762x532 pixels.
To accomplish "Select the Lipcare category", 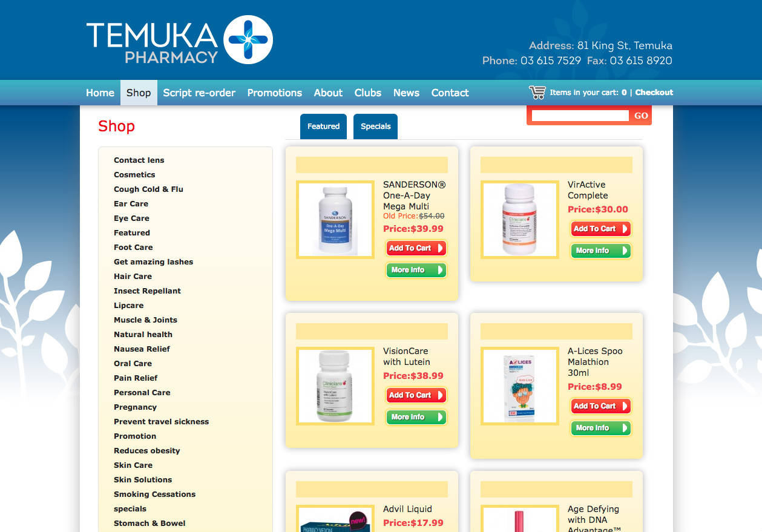I will [x=129, y=306].
